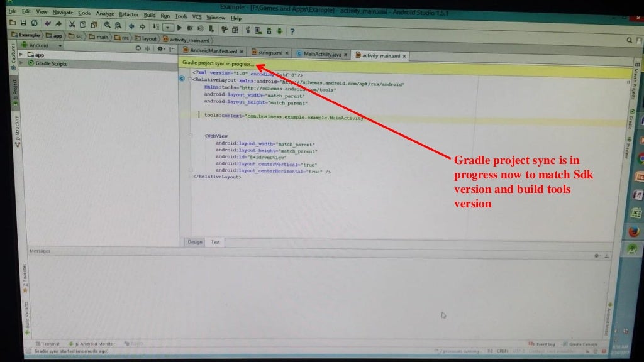Click the Synchronize toolbar icon
This screenshot has height=362, width=644.
(x=34, y=23)
